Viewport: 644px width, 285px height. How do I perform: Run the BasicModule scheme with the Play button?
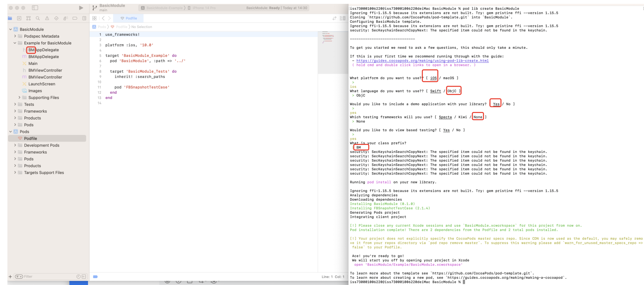coord(81,8)
